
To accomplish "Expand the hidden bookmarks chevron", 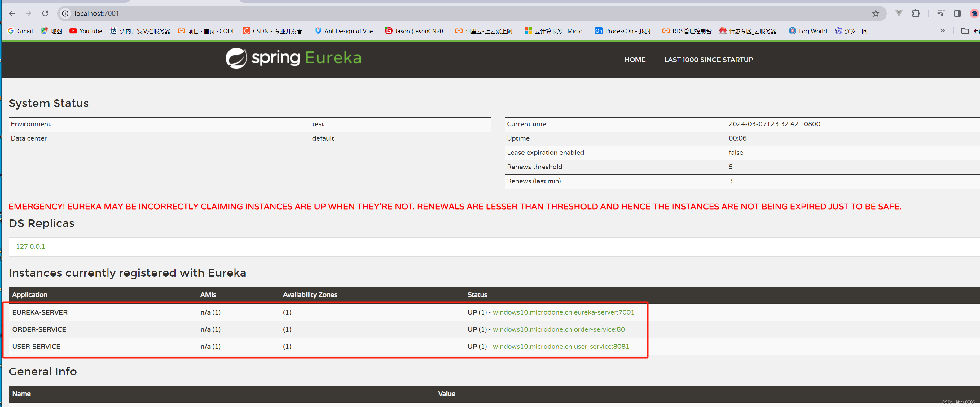I will pyautogui.click(x=942, y=31).
